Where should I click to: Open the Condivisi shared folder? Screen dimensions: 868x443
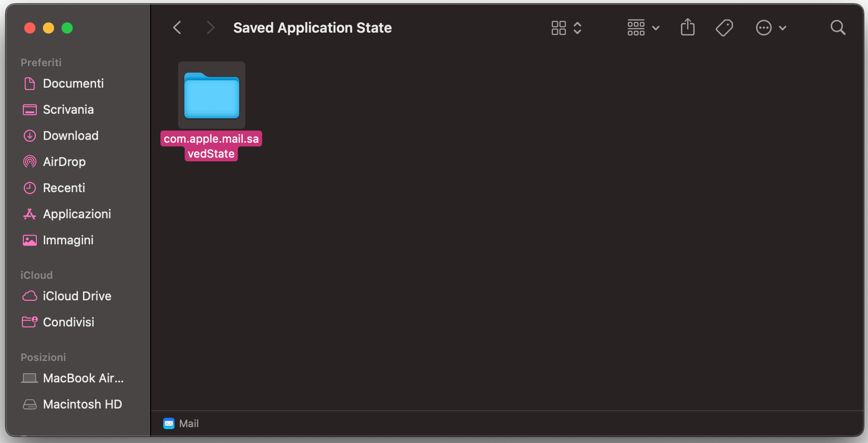click(68, 322)
